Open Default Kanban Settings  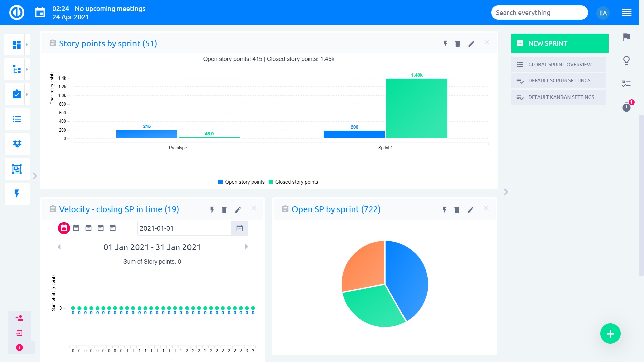click(561, 97)
